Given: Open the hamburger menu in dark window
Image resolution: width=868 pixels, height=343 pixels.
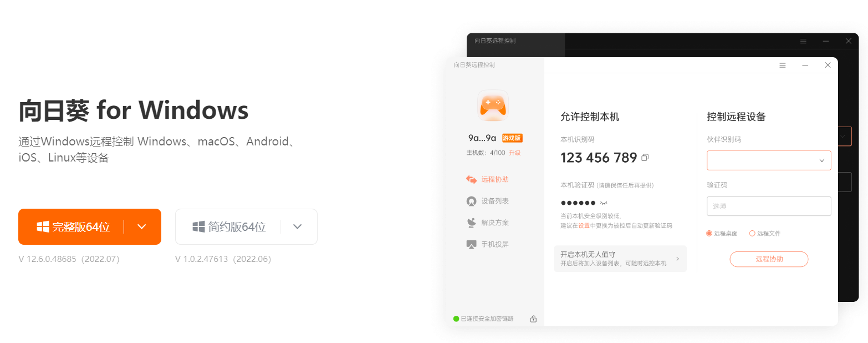Looking at the screenshot, I should (803, 41).
